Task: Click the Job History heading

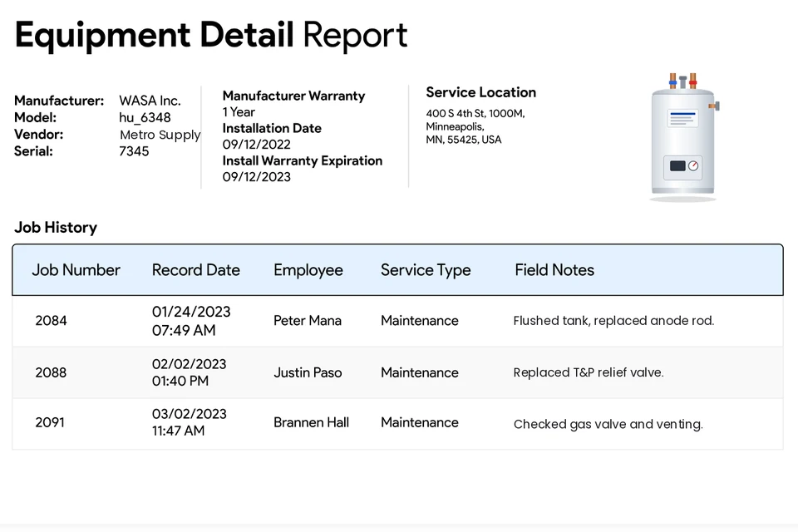Action: (56, 227)
